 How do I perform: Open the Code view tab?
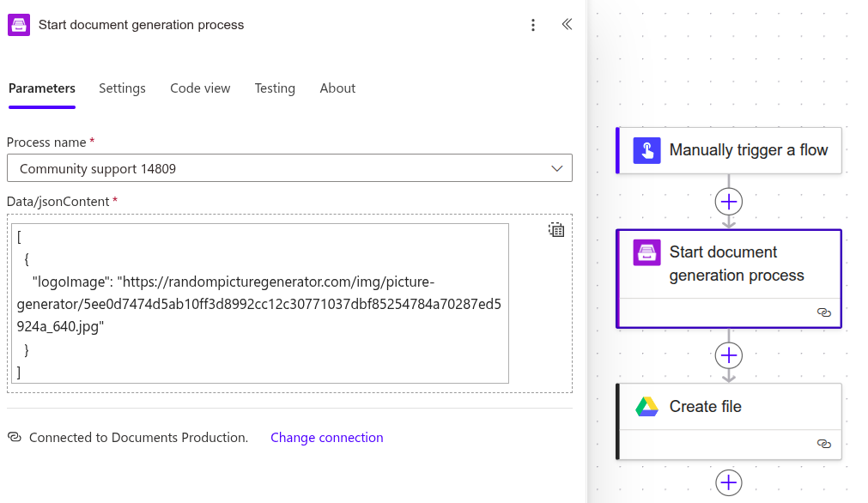(x=200, y=88)
